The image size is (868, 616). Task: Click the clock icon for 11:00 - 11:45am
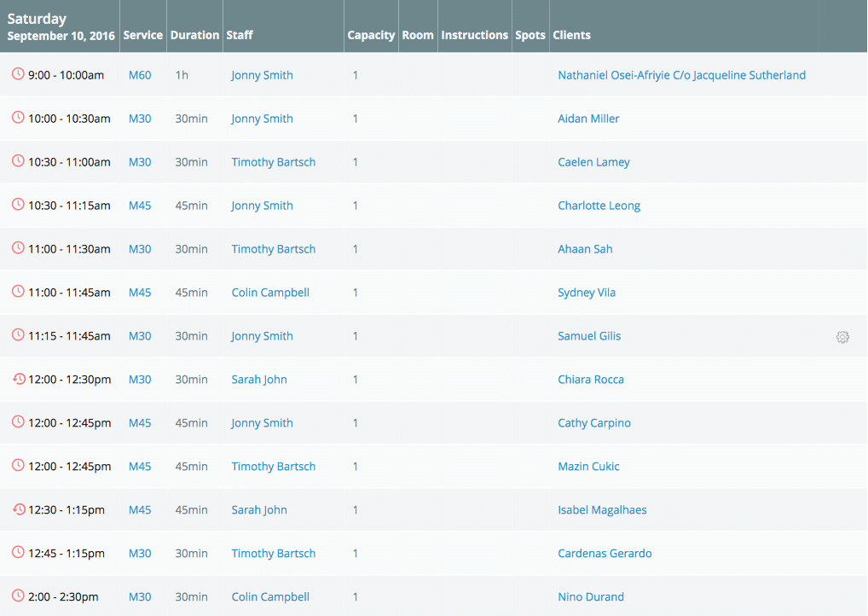pyautogui.click(x=18, y=292)
